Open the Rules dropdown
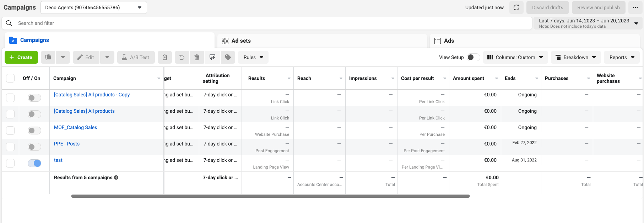Viewport: 644px width, 223px height. (253, 57)
